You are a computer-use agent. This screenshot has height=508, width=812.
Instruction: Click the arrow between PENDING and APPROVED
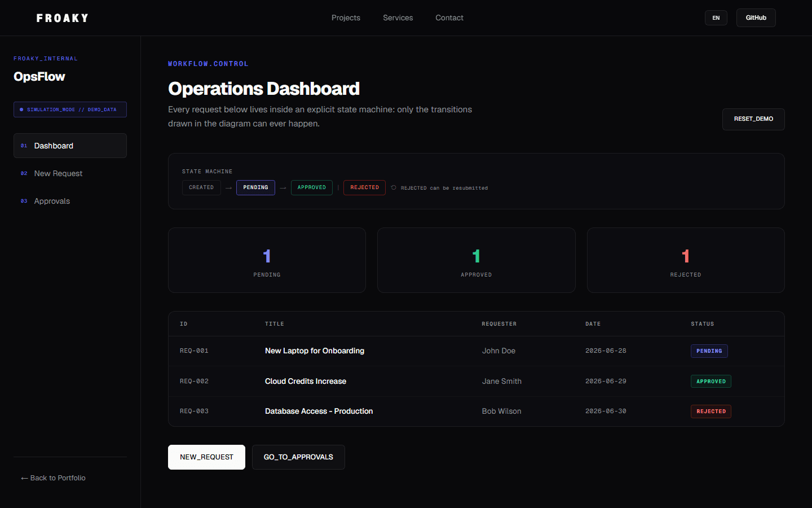[283, 188]
